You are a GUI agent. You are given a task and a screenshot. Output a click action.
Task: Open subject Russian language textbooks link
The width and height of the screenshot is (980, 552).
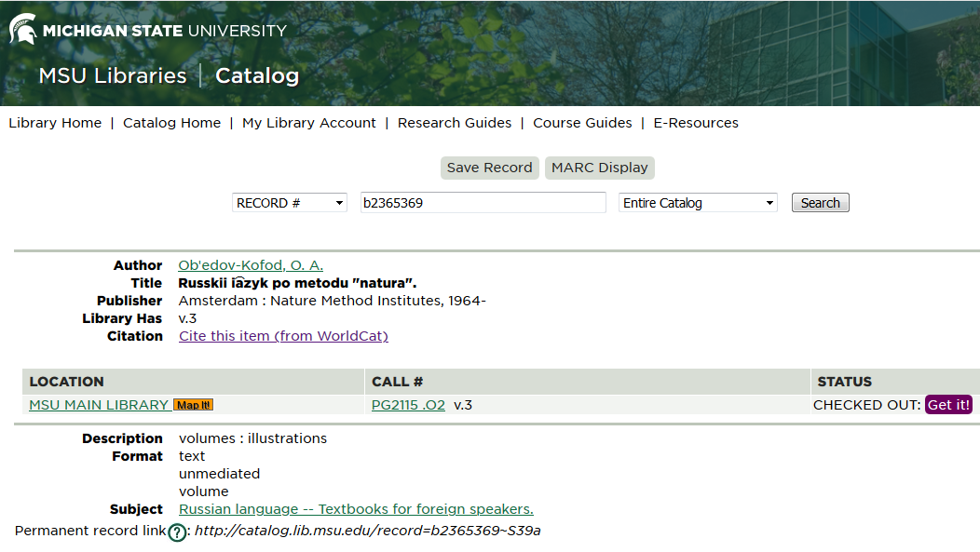pos(356,509)
